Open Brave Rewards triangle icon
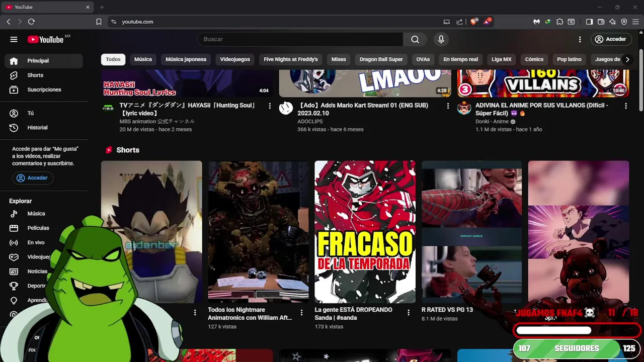The image size is (644, 362). pos(487,22)
